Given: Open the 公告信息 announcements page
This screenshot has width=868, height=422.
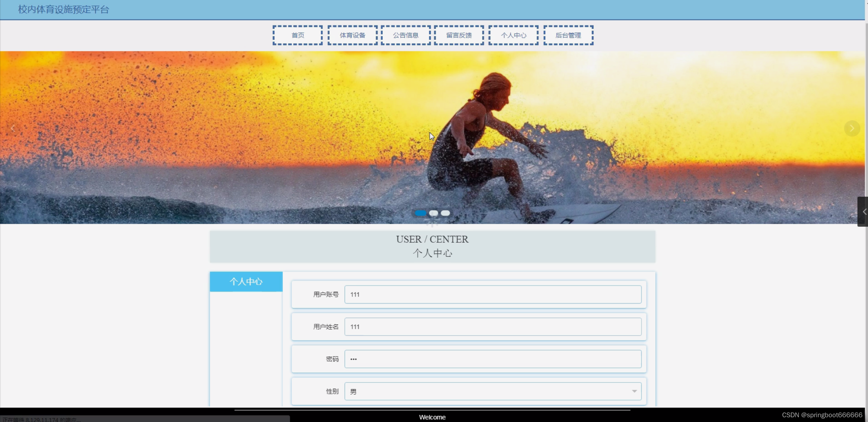Looking at the screenshot, I should tap(406, 35).
